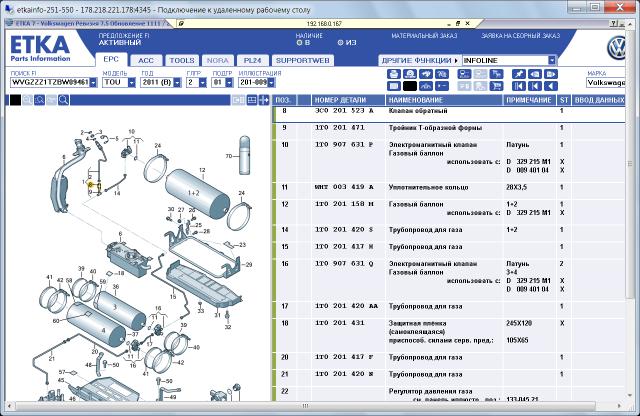
Task: Select part number '1T0 201 420 S'
Action: [x=344, y=230]
